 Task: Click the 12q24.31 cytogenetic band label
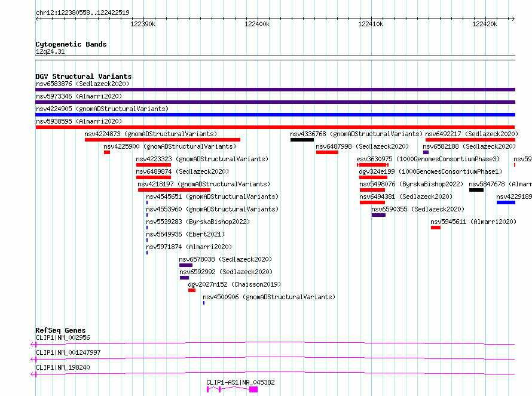[x=50, y=51]
